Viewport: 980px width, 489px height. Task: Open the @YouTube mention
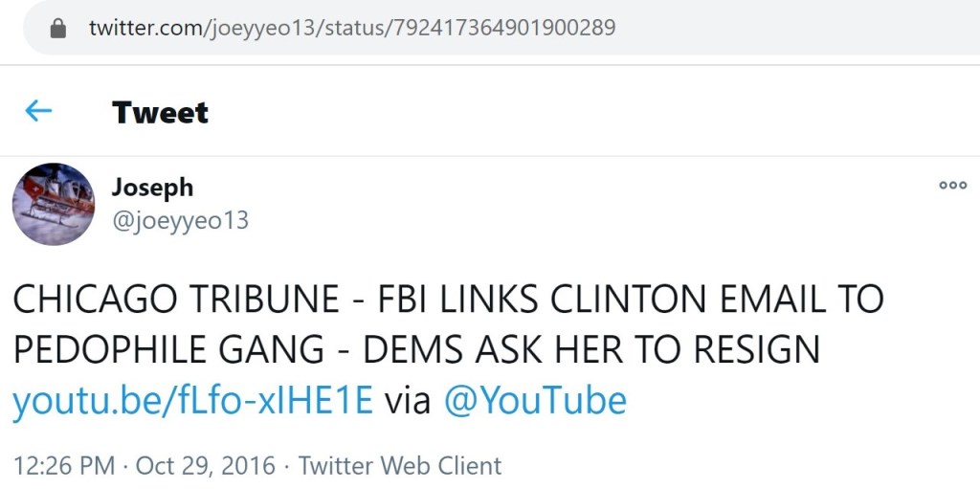[535, 399]
